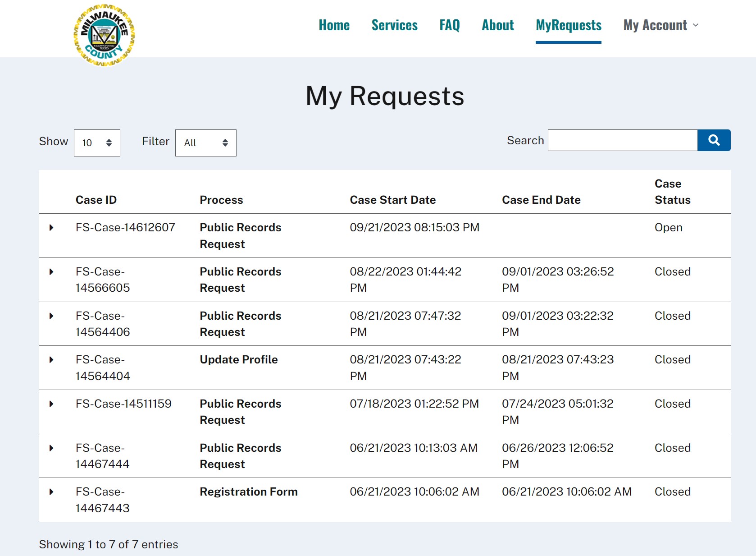This screenshot has width=756, height=556.
Task: Click case ID FS-Case-14564404 text
Action: click(103, 368)
